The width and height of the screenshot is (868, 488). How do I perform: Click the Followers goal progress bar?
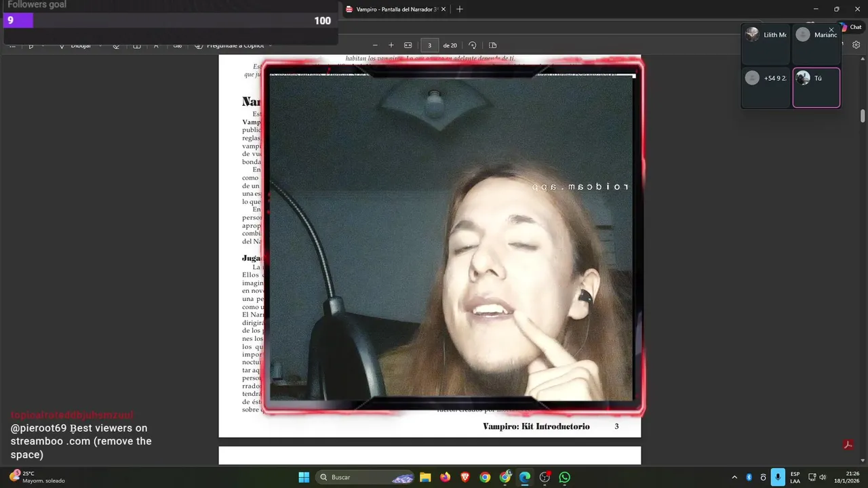[170, 20]
